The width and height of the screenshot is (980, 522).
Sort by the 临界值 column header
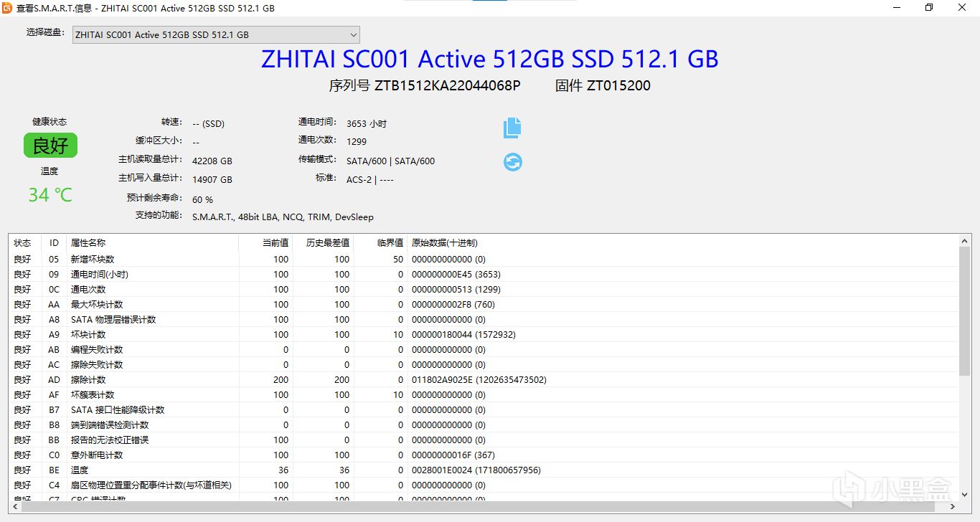380,243
